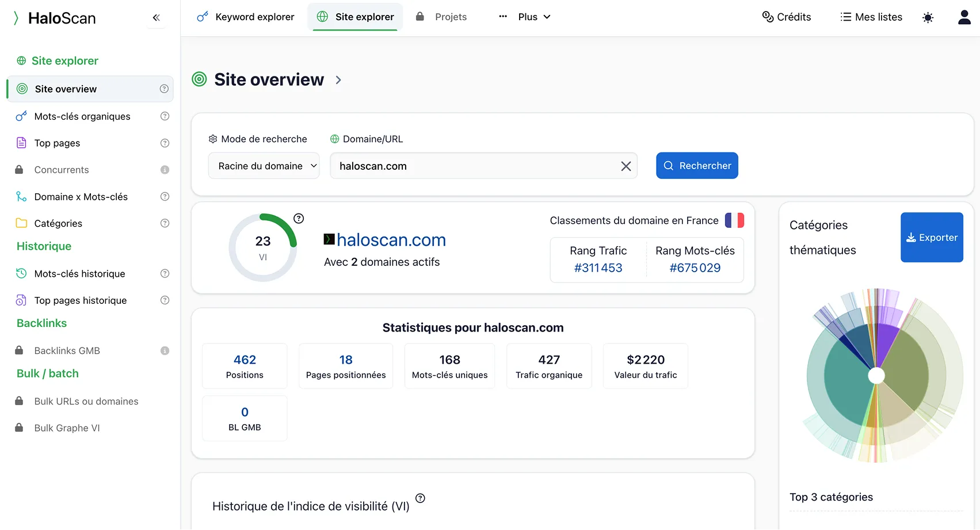
Task: Open the Keyword explorer tab
Action: click(246, 17)
